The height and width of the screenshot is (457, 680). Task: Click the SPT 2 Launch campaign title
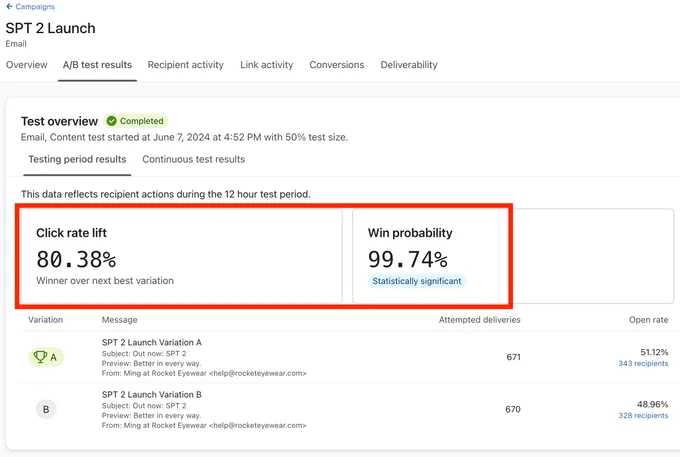pos(50,28)
